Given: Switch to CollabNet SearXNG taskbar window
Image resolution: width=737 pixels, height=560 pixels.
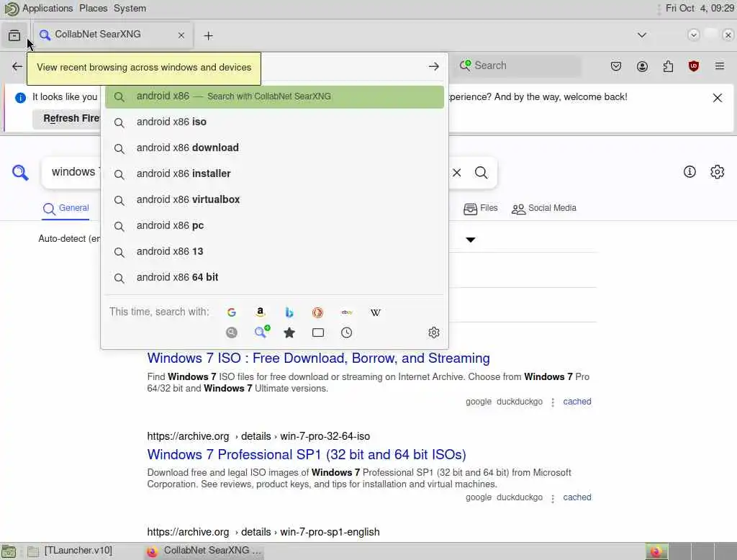Looking at the screenshot, I should [x=204, y=551].
